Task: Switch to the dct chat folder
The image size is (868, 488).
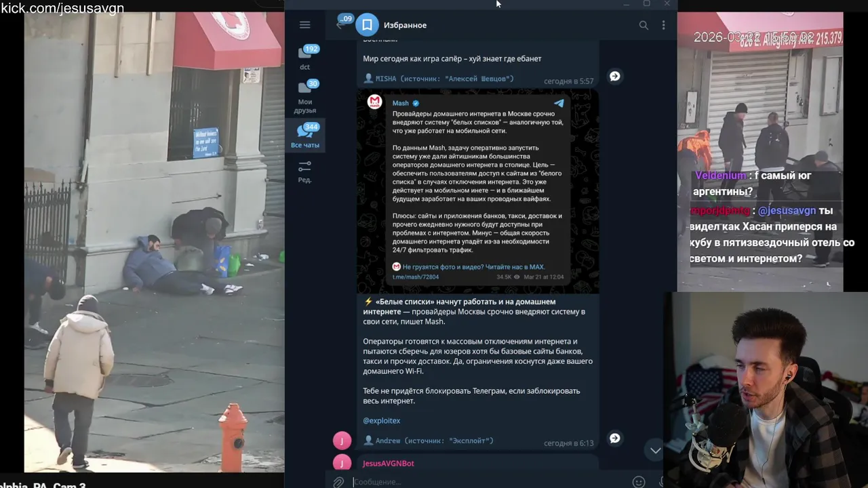Action: click(x=305, y=58)
